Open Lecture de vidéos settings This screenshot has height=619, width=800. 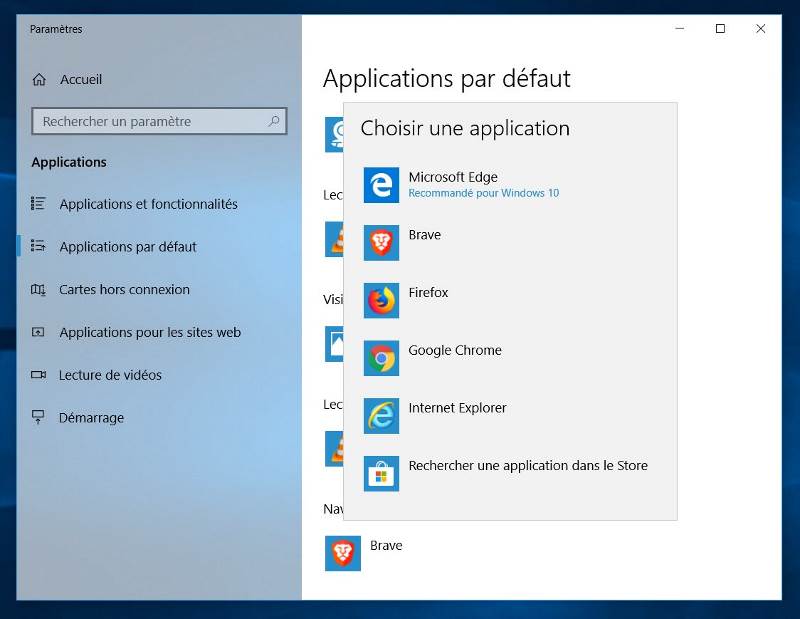(x=159, y=375)
